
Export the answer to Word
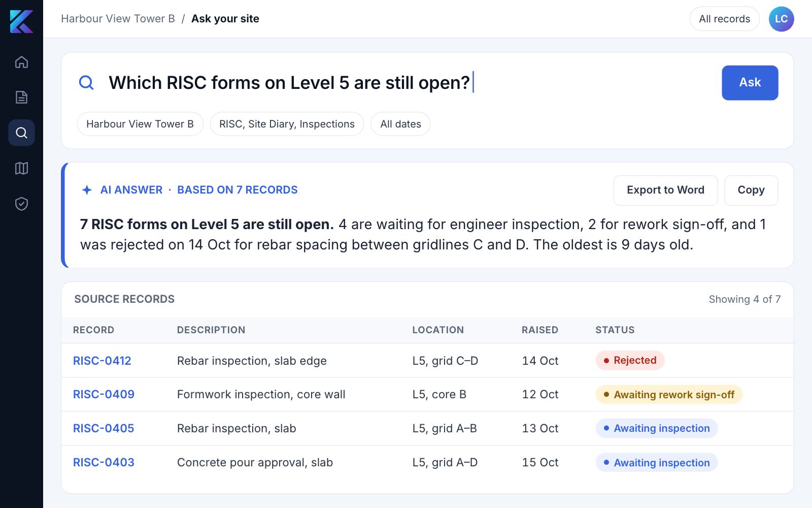[x=665, y=190]
